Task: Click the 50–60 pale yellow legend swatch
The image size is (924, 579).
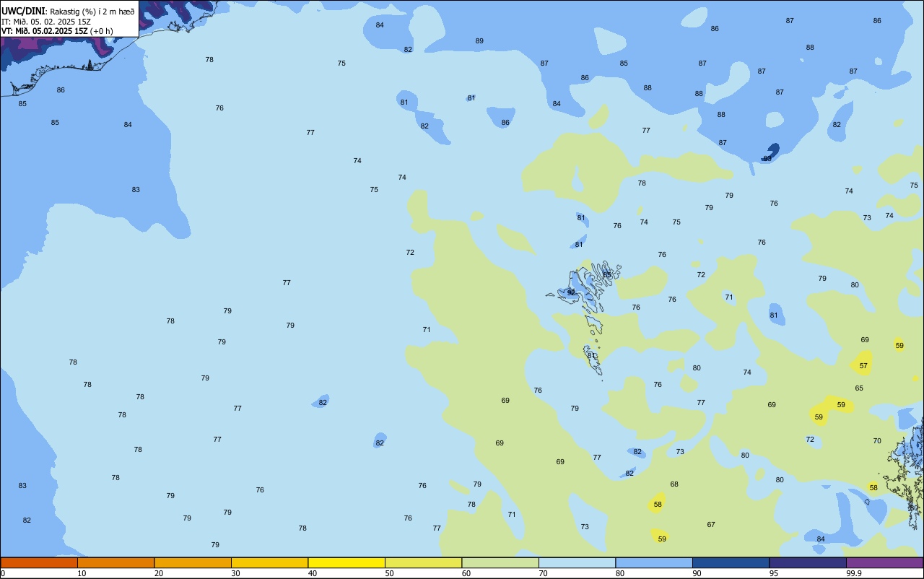Action: click(423, 562)
